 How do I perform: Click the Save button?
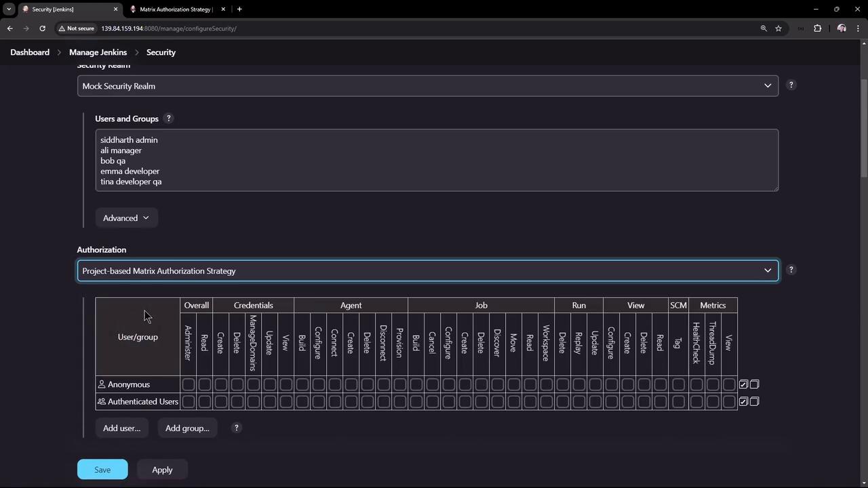[x=102, y=470]
